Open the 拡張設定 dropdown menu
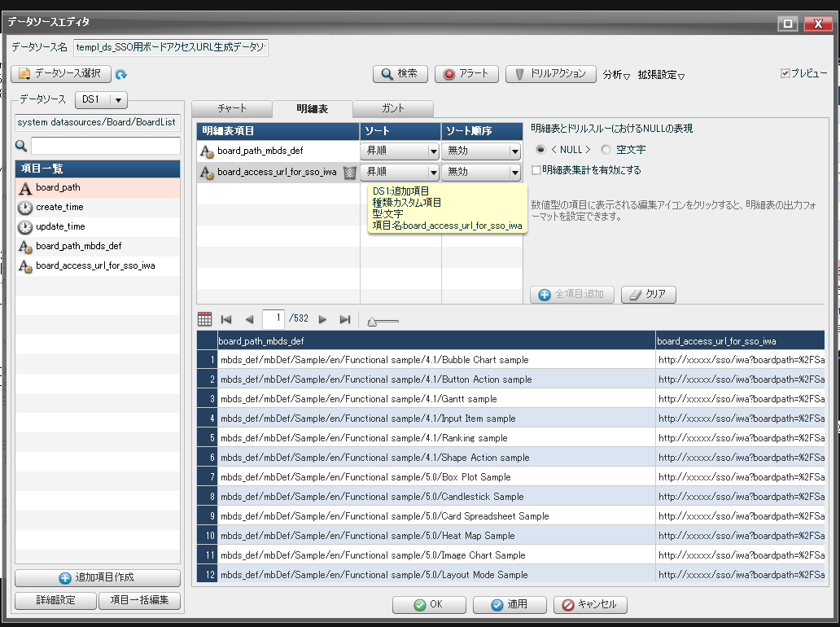840x627 pixels. coord(661,75)
